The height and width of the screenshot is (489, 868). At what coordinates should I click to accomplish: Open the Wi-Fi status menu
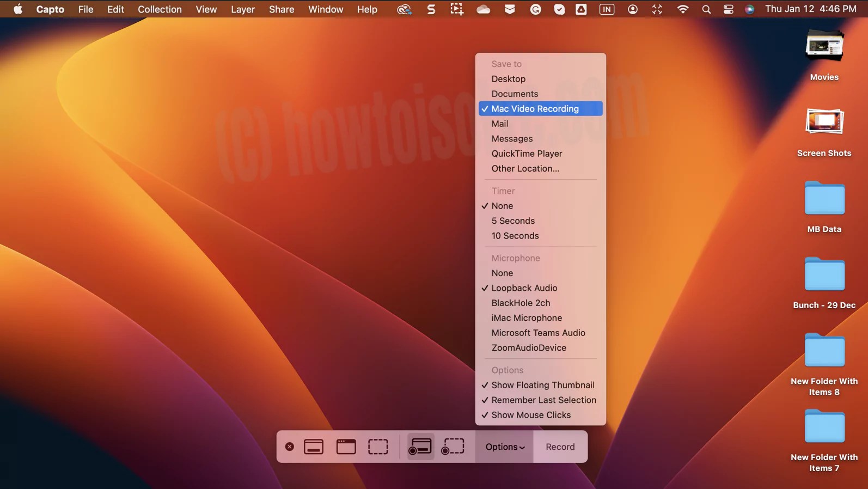click(682, 9)
